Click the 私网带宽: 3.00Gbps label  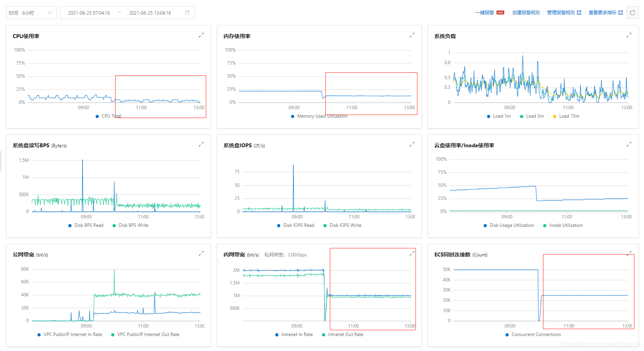(x=285, y=255)
